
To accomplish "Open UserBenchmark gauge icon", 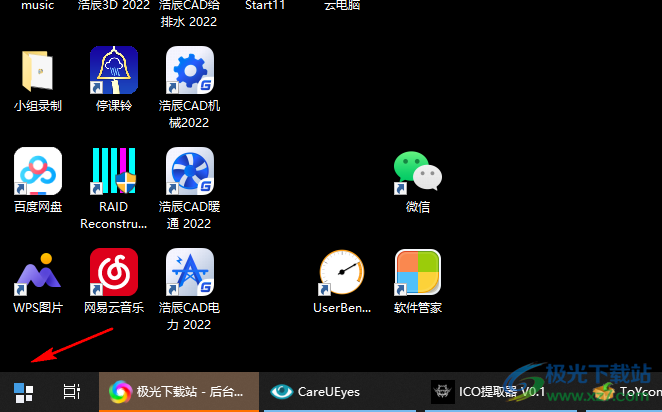I will point(342,272).
